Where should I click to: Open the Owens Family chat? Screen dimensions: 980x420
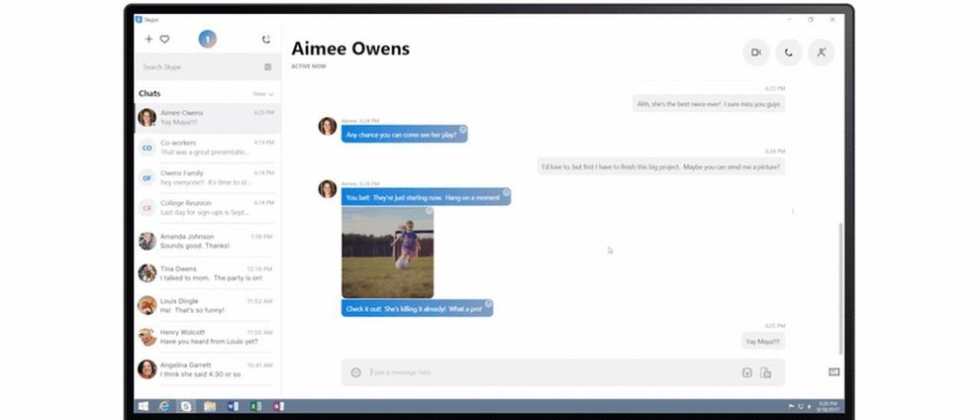click(x=208, y=177)
